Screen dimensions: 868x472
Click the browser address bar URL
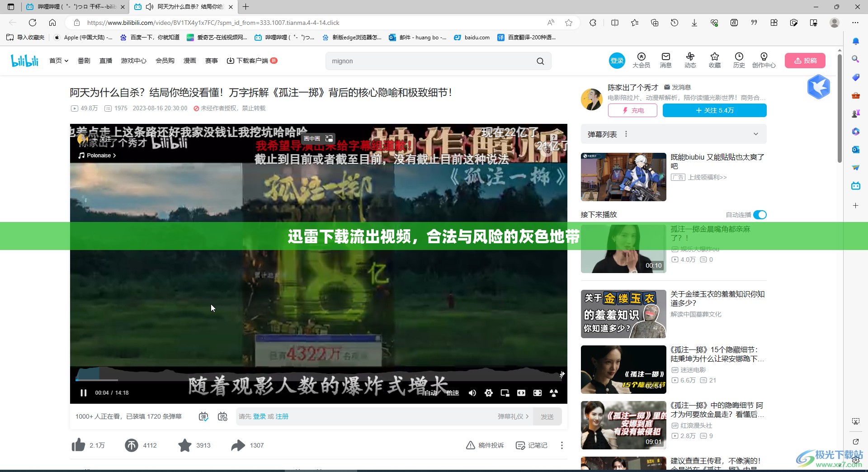213,23
